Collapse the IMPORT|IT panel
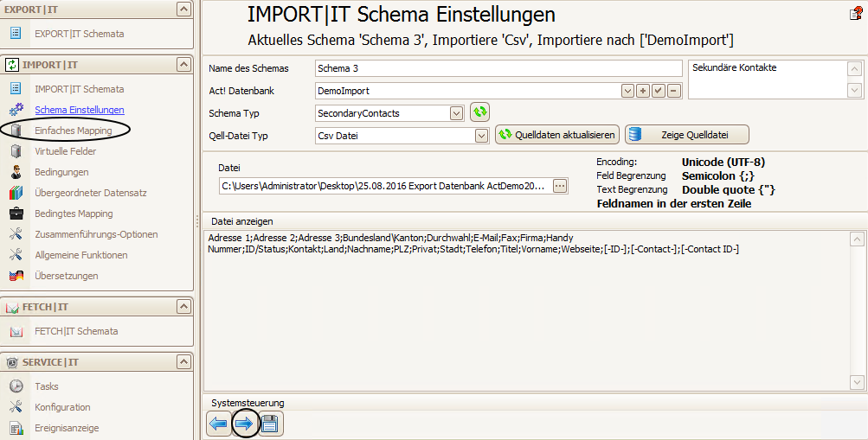This screenshot has height=440, width=868. click(183, 65)
